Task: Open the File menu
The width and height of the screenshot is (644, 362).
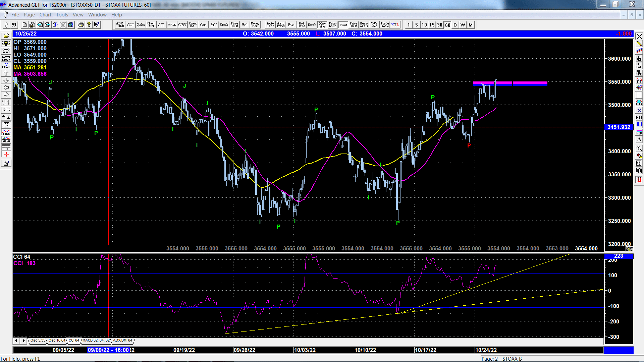Action: coord(15,15)
